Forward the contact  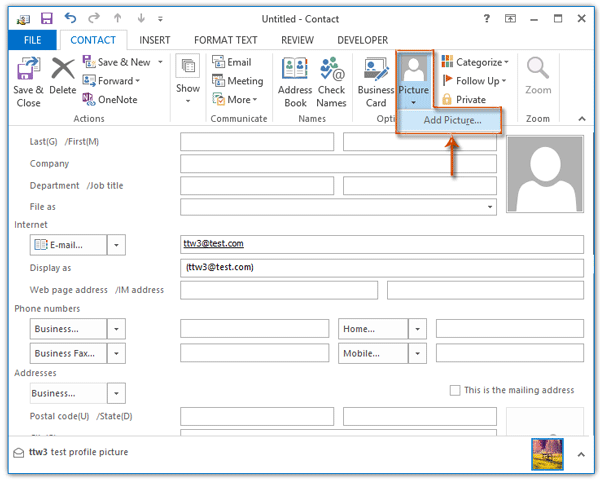coord(111,81)
